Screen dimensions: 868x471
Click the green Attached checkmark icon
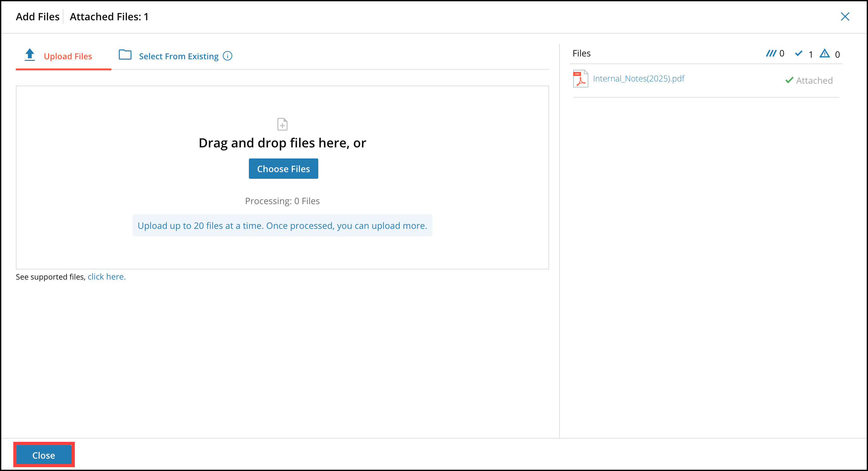pos(789,80)
